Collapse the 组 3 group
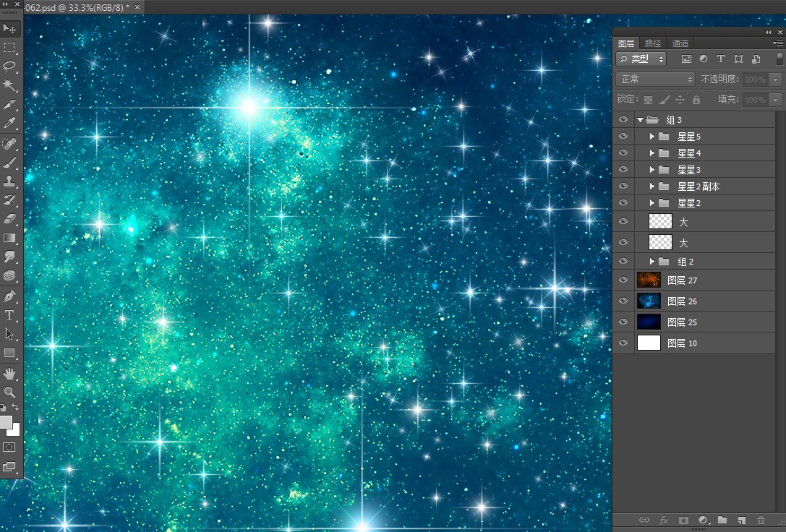Viewport: 786px width, 532px height. [640, 120]
